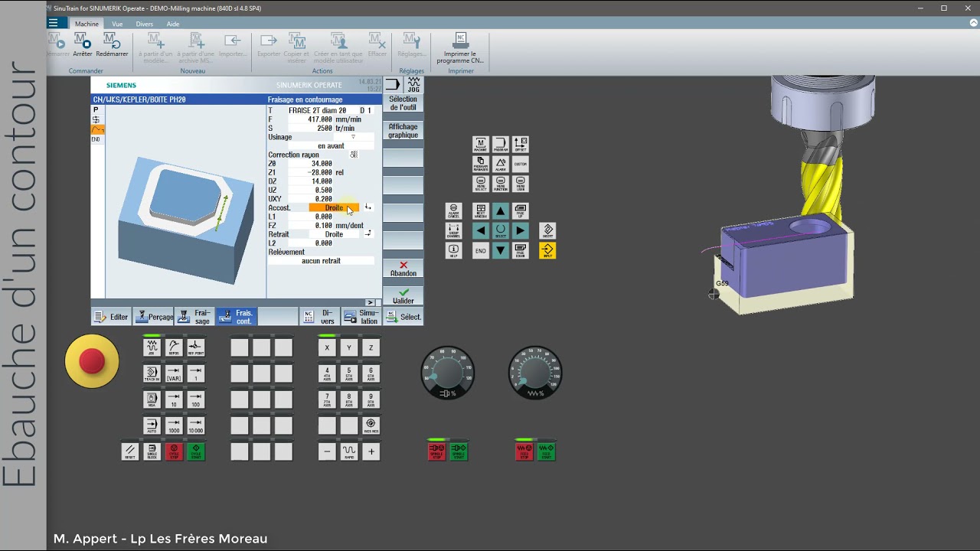Click the left arrow cursor key

pyautogui.click(x=481, y=230)
